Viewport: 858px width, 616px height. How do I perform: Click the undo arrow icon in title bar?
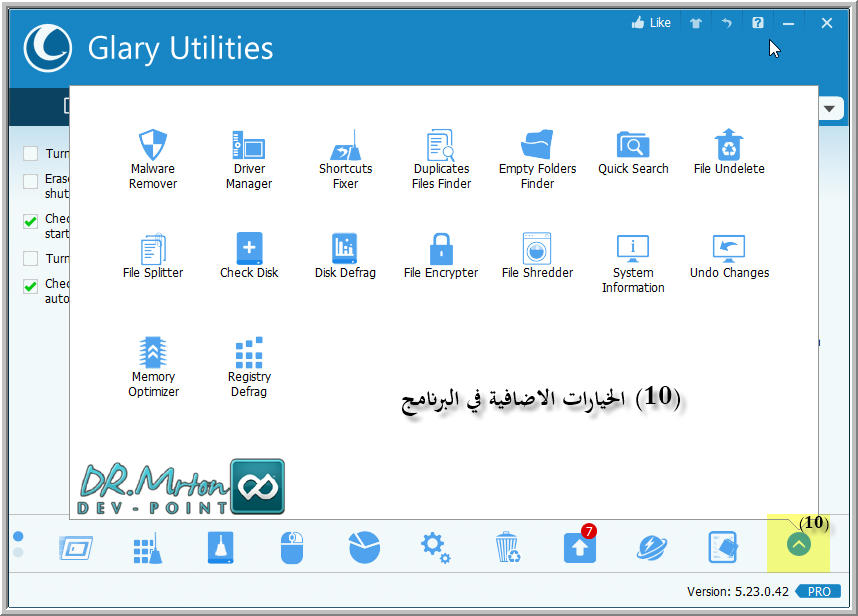(x=726, y=23)
